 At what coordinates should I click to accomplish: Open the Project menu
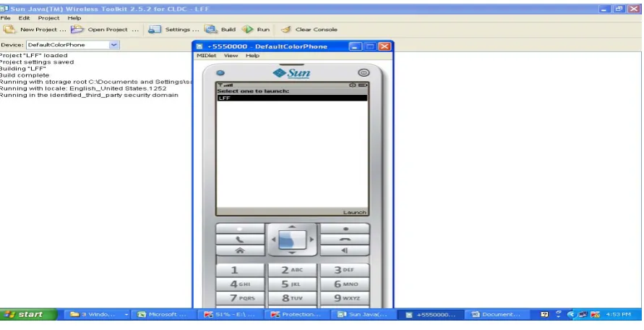pyautogui.click(x=49, y=18)
